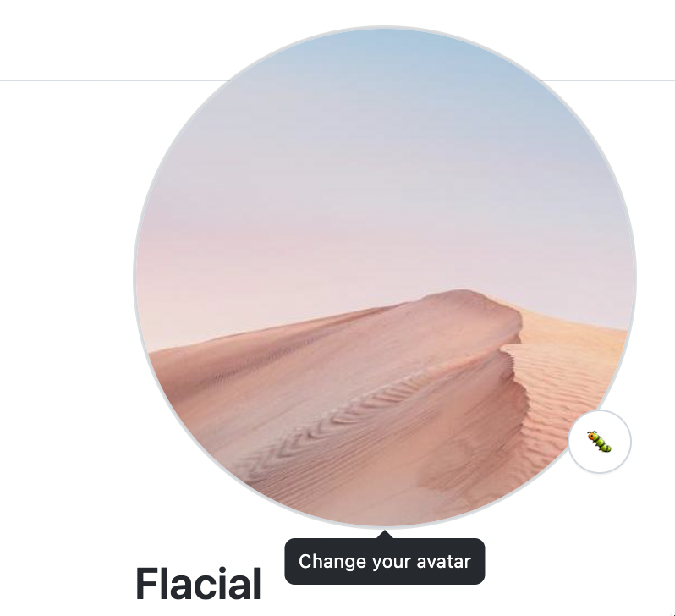Click the small arrow tip of the tooltip
Screen dimensions: 675x616
[385, 534]
